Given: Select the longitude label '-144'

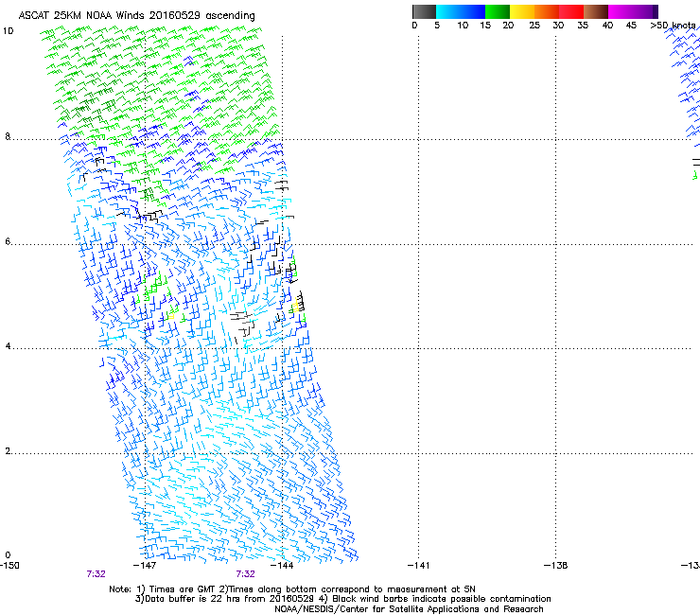Looking at the screenshot, I should pos(282,566).
